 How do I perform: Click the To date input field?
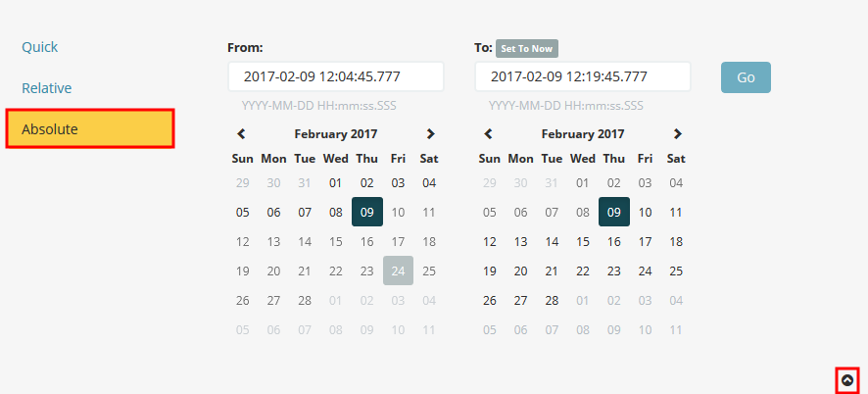click(583, 76)
